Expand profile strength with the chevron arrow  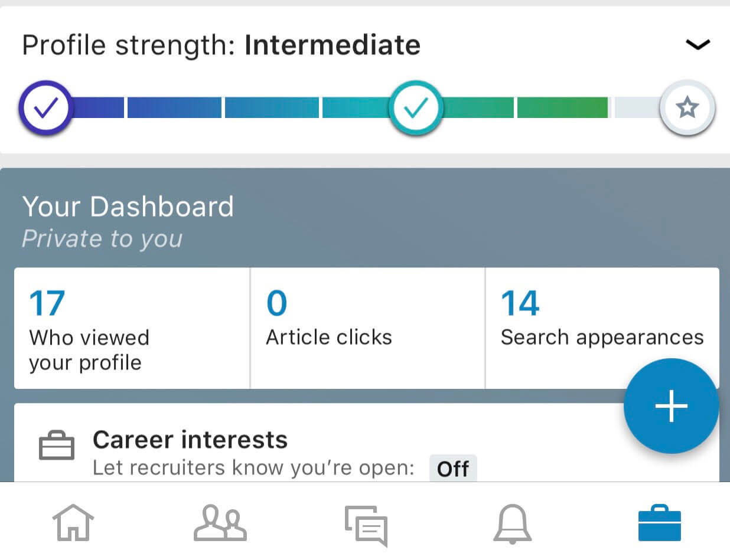698,44
